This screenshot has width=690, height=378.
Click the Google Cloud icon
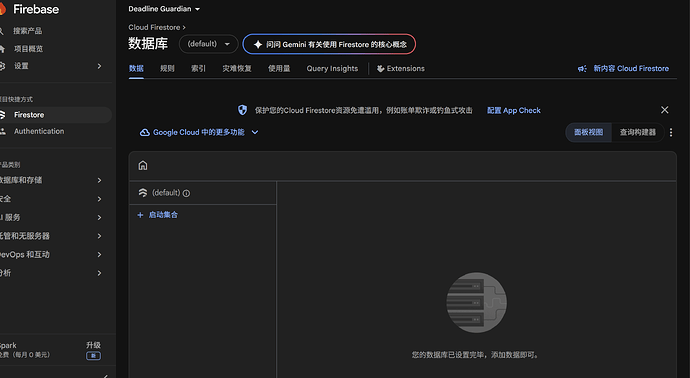point(144,132)
